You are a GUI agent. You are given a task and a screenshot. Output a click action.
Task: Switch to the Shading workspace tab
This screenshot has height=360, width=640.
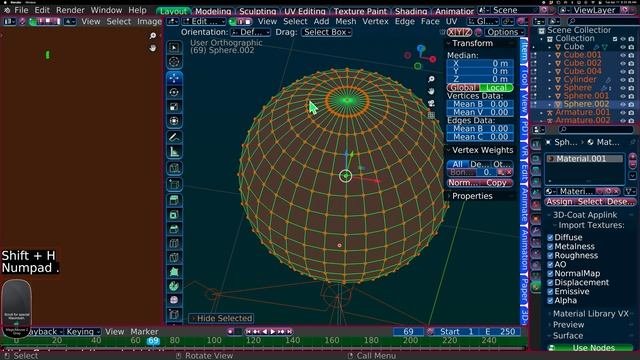pos(411,11)
